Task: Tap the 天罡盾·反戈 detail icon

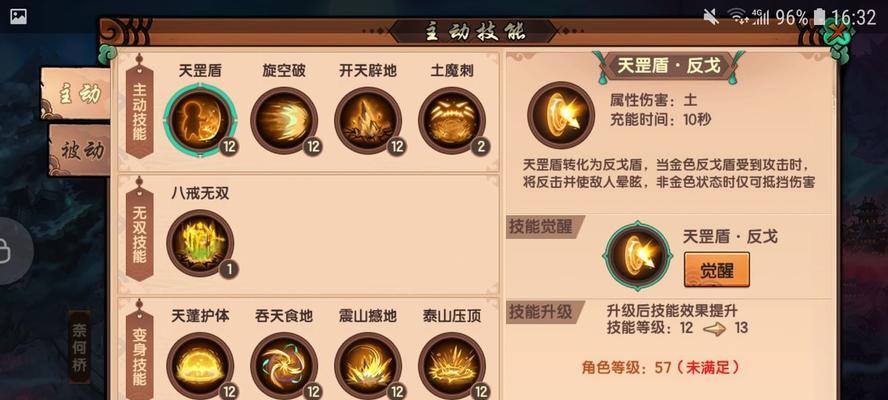Action: coord(561,115)
